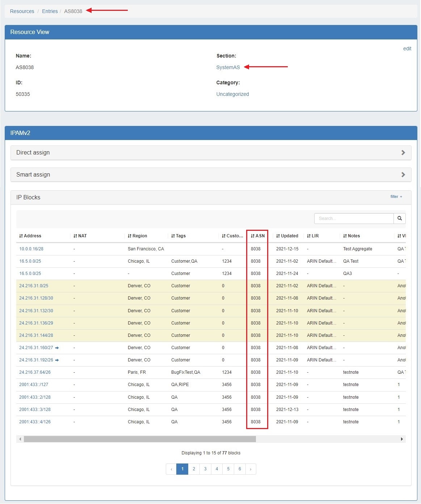Click into the IP Blocks search field

[354, 219]
